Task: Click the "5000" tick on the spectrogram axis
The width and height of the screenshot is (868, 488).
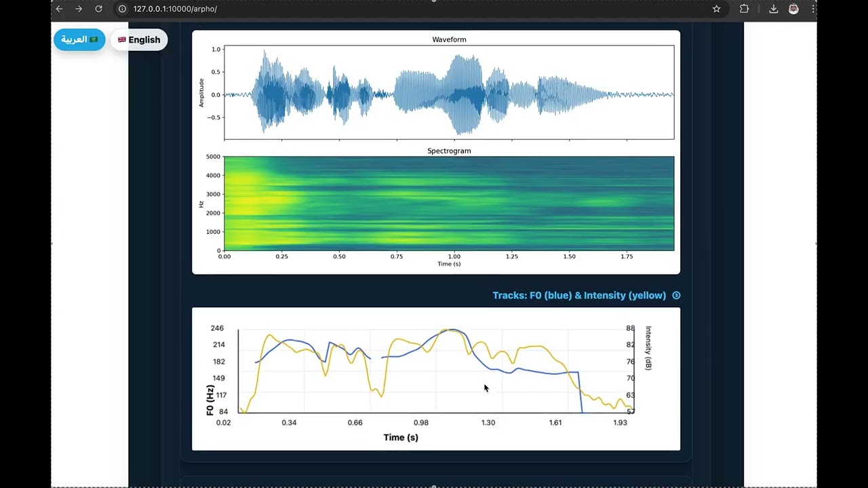Action: click(213, 157)
